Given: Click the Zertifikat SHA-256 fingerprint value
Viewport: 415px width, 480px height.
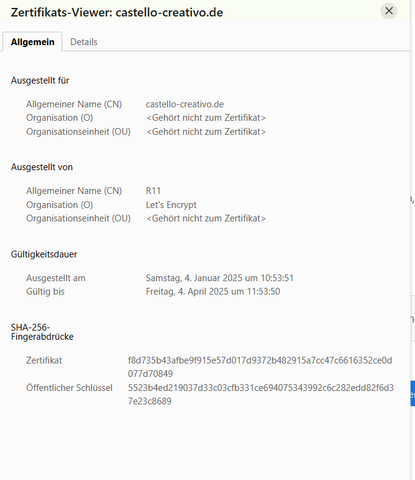Looking at the screenshot, I should 260,367.
